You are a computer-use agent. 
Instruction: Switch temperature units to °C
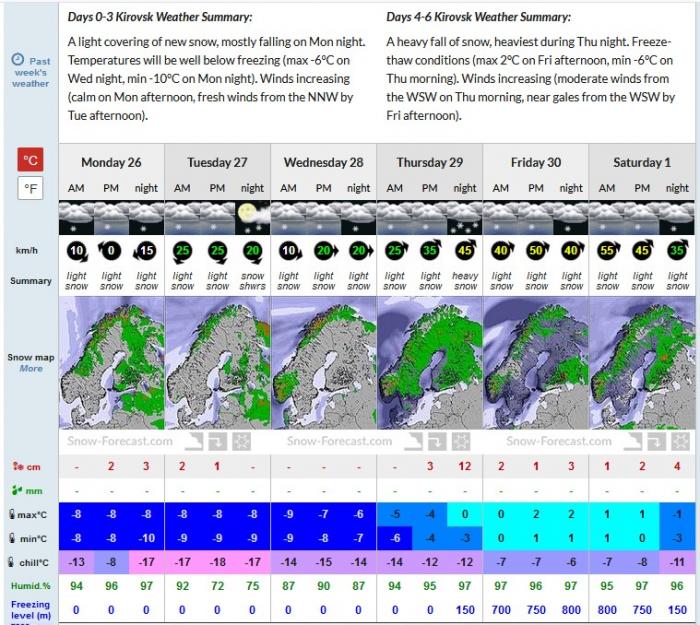click(x=30, y=159)
